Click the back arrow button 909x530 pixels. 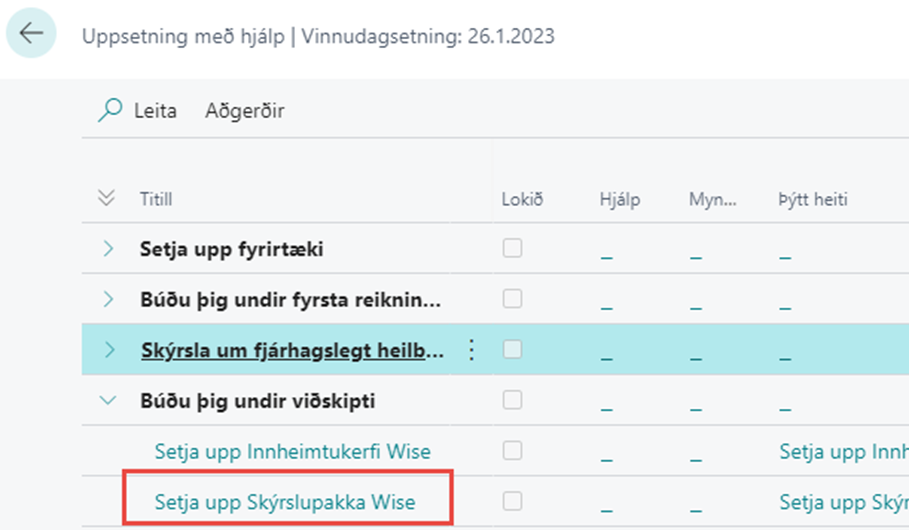(31, 34)
